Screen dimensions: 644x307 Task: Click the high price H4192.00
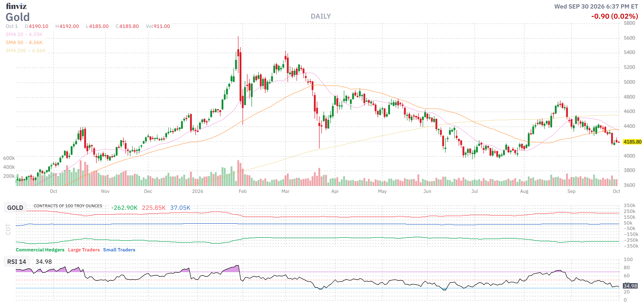click(67, 26)
